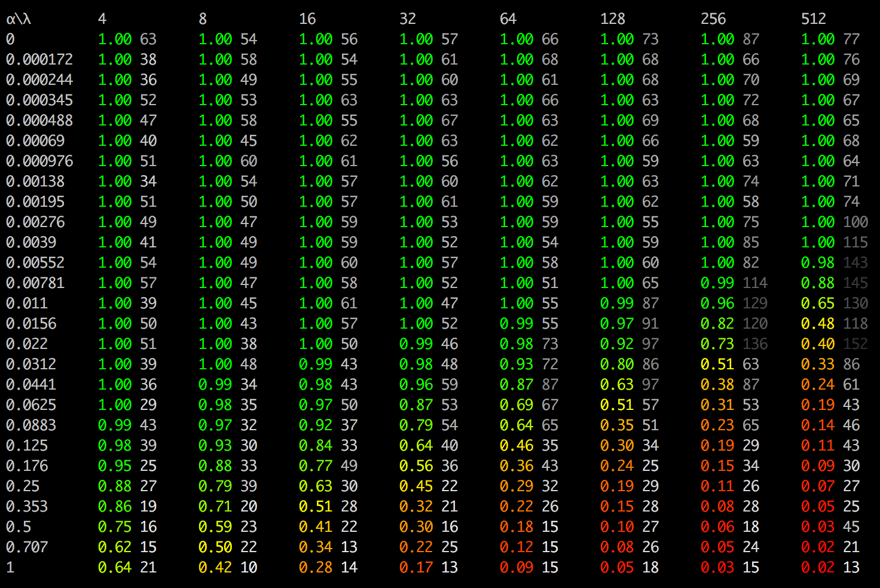
Task: Click row label 0.176
Action: click(27, 466)
